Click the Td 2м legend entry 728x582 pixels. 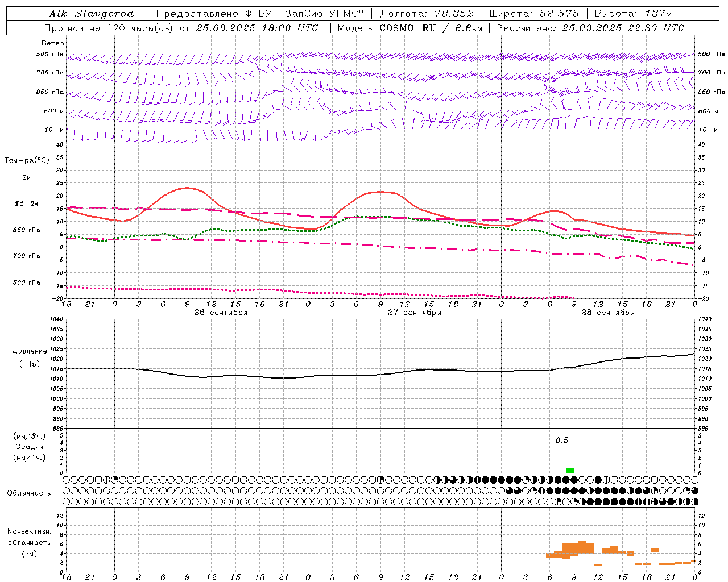26,206
